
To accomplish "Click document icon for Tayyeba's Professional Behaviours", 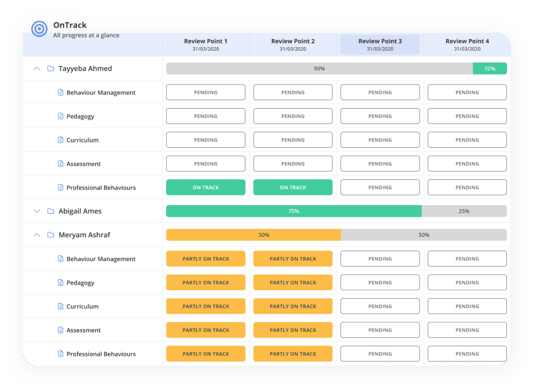I will tap(60, 187).
